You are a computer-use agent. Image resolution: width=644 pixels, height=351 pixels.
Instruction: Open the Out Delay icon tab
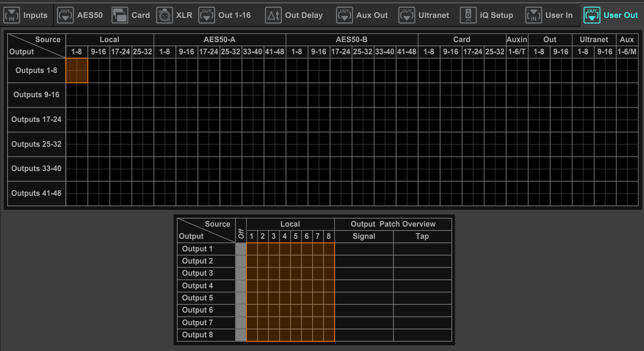pyautogui.click(x=294, y=15)
